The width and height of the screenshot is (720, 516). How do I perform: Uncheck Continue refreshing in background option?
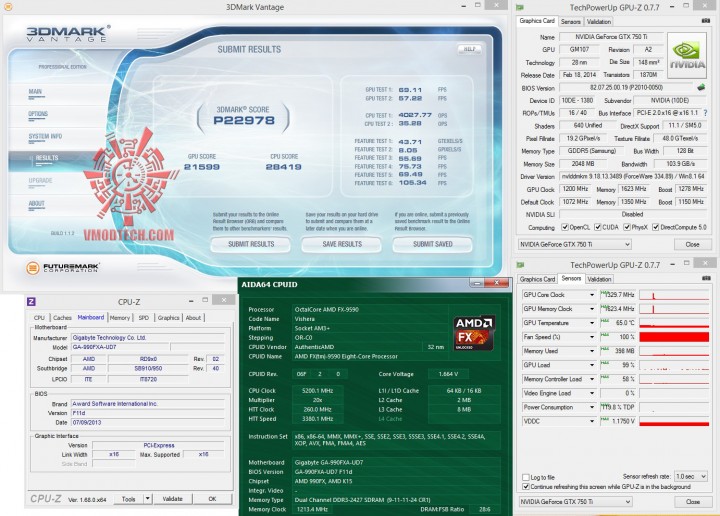[526, 487]
